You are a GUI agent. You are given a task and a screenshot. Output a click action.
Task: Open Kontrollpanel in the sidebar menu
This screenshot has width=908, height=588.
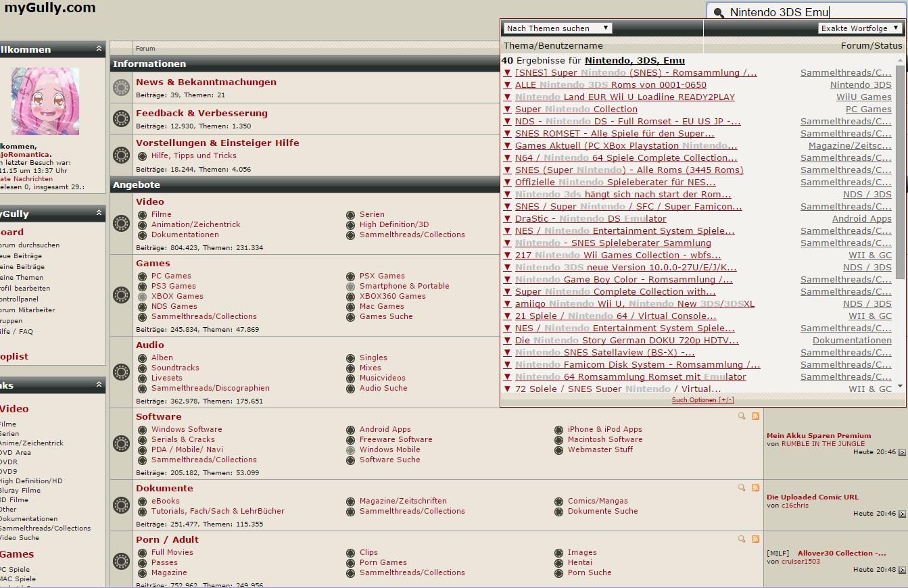click(18, 299)
